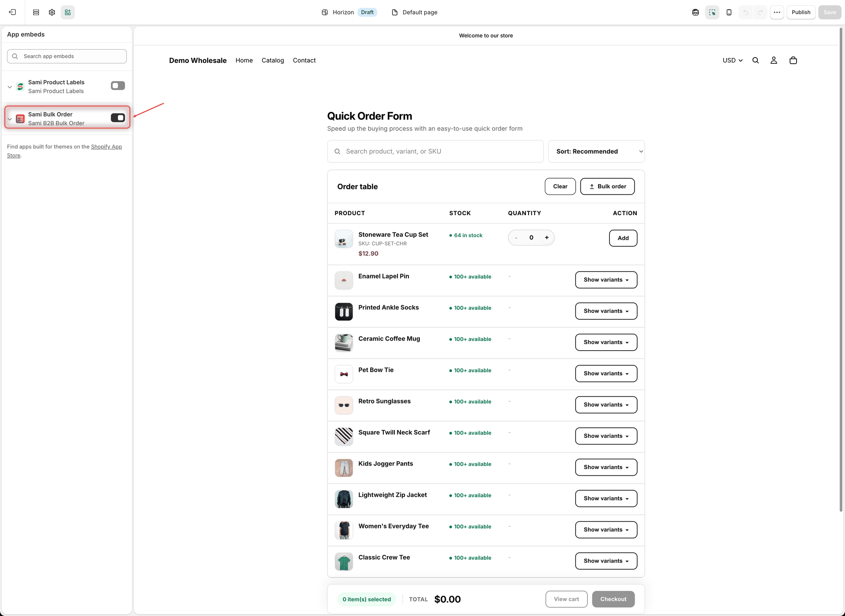
Task: Add Stoneware Tea Cup Set to order
Action: pos(623,238)
